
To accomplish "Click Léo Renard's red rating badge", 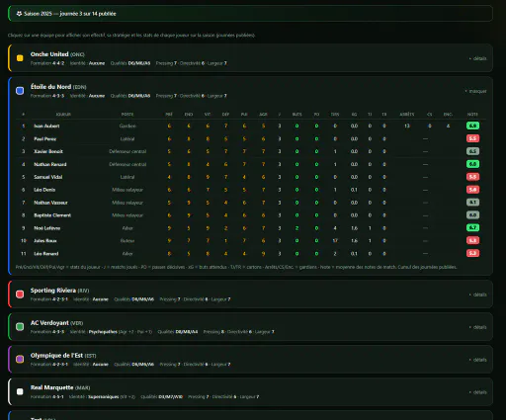I will click(472, 253).
